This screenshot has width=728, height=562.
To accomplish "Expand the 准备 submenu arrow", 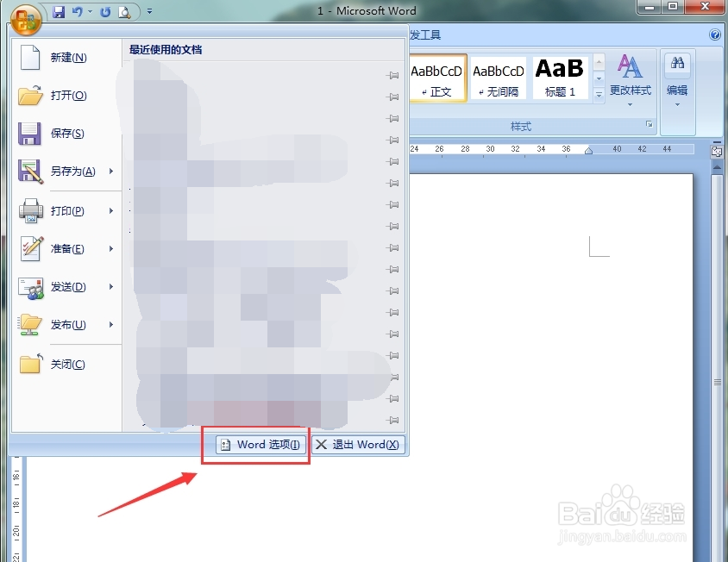I will [x=110, y=248].
